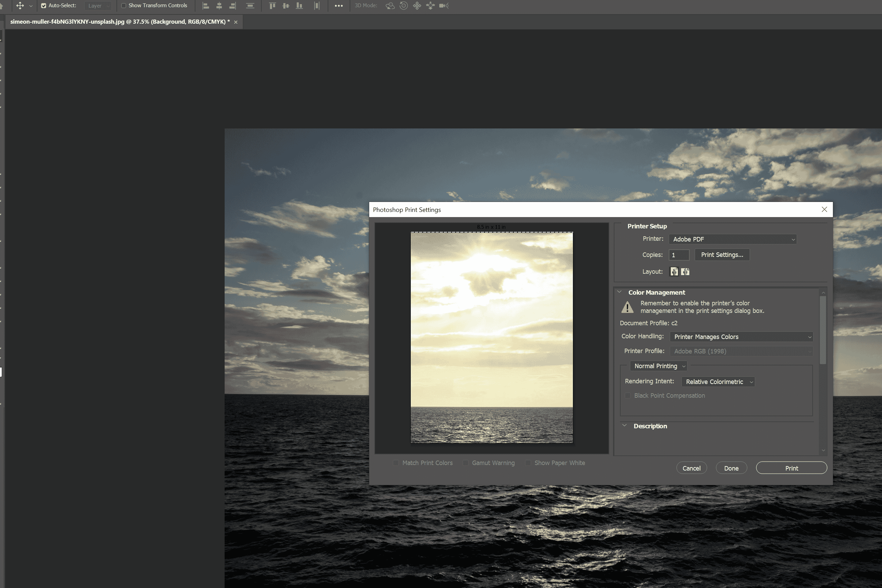Click the Align horizontal centers icon

[x=219, y=5]
